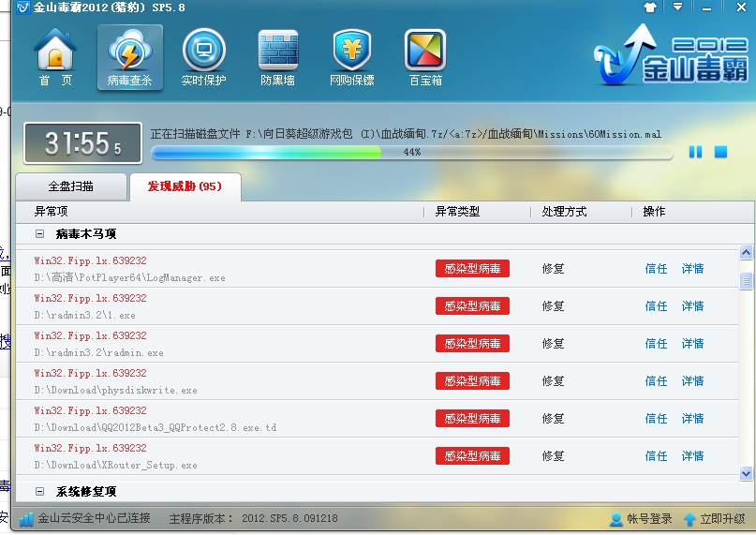756x535 pixels.
Task: Click the 异常项 column header
Action: click(x=52, y=212)
